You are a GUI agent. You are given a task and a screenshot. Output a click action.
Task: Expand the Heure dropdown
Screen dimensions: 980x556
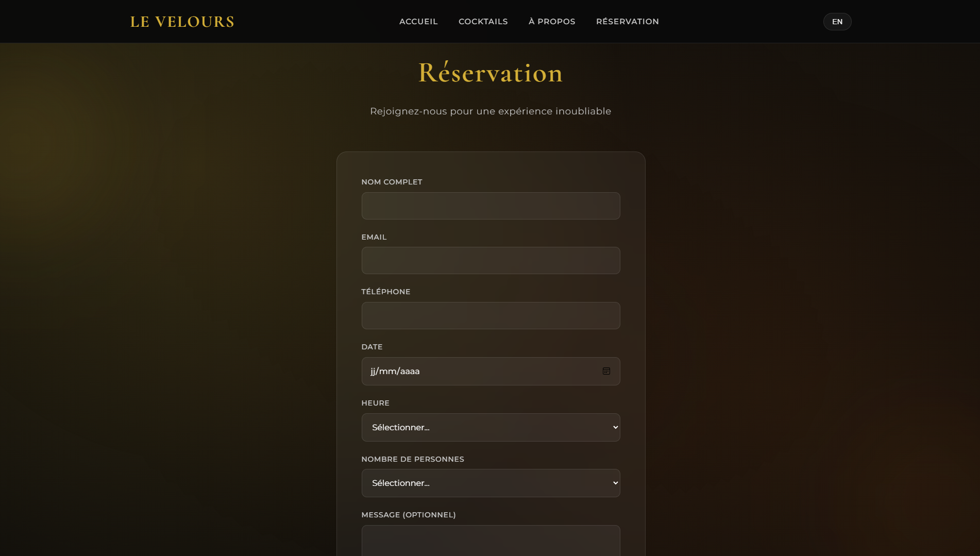[x=491, y=427]
